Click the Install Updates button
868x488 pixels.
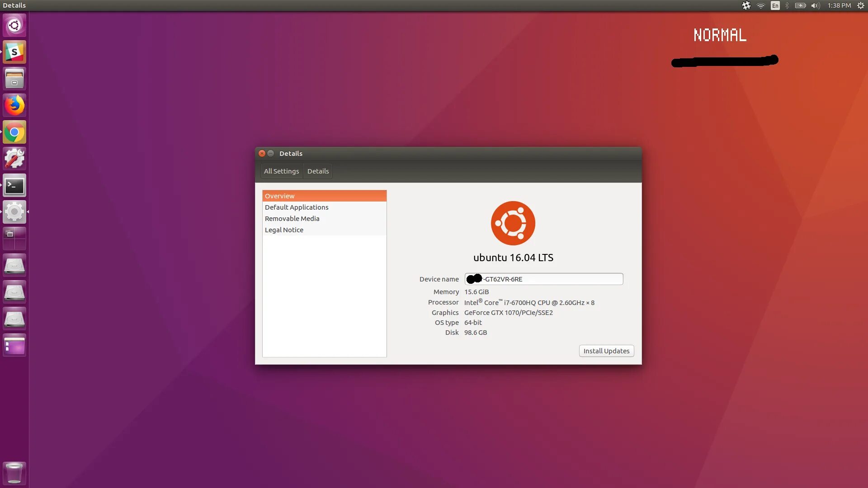(x=606, y=351)
